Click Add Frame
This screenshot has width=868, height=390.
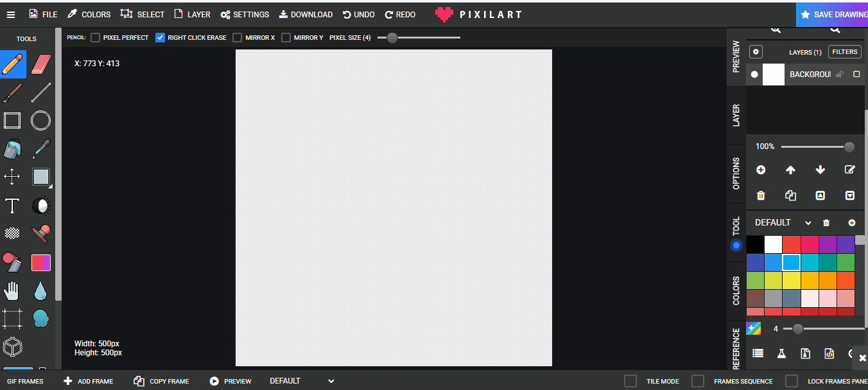tap(89, 381)
